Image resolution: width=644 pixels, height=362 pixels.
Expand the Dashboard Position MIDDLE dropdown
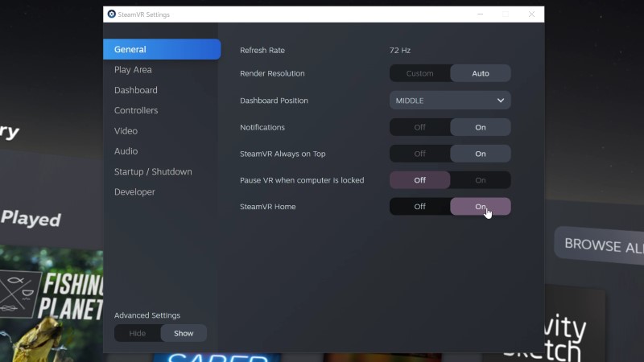[x=450, y=101]
